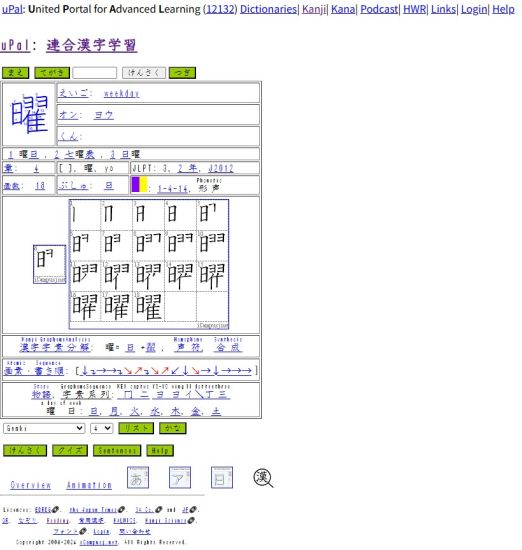Click the stroke direction arrows sequence
Screen dimensions: 522x550
[x=166, y=370]
